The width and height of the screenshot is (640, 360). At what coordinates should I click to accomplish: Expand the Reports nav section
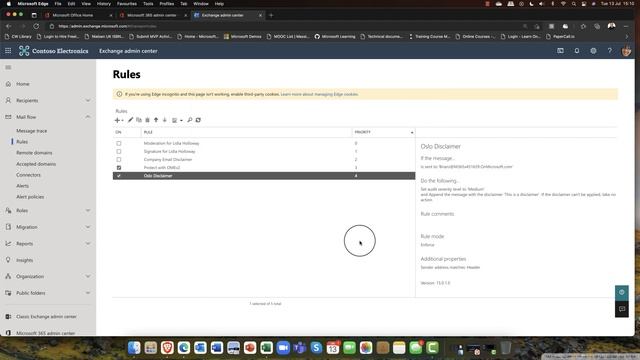88,244
